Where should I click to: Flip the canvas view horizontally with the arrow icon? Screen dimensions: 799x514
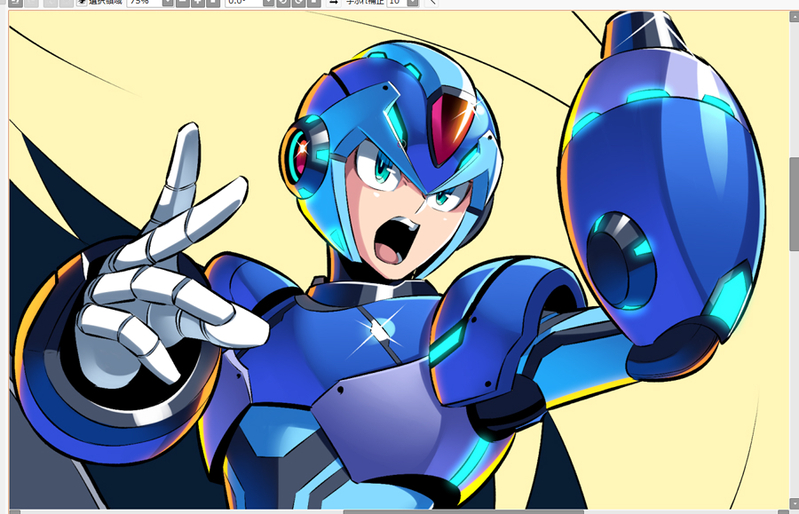pyautogui.click(x=333, y=3)
